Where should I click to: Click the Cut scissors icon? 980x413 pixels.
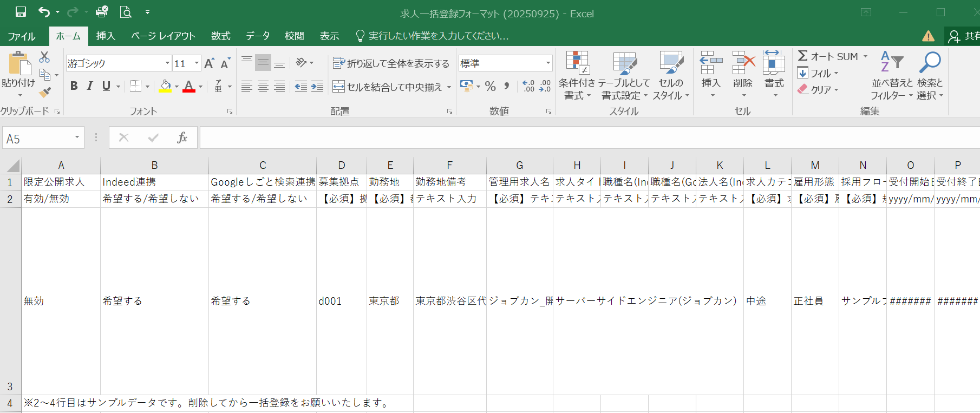(44, 57)
